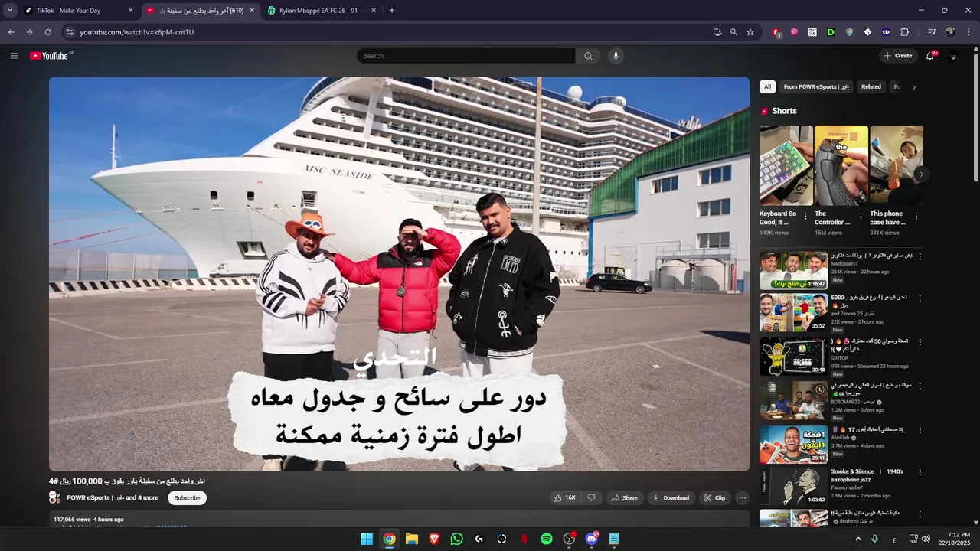
Task: Open the YouTube hamburger guide menu
Action: click(14, 56)
